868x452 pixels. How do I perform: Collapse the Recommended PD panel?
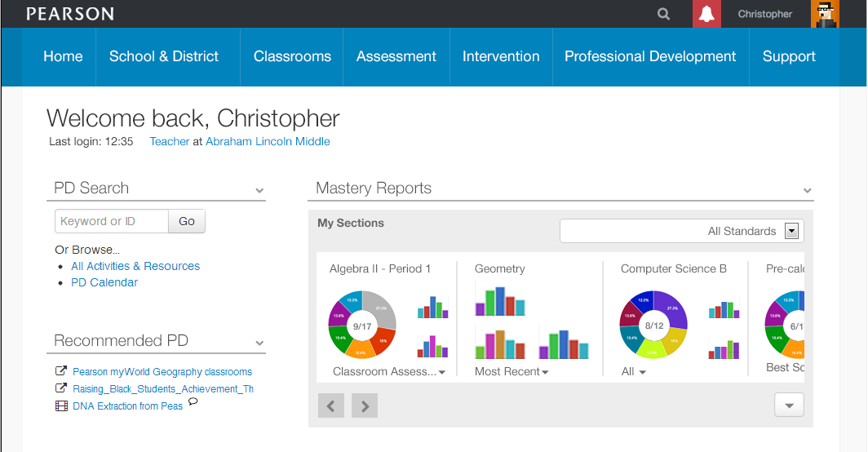(x=259, y=343)
